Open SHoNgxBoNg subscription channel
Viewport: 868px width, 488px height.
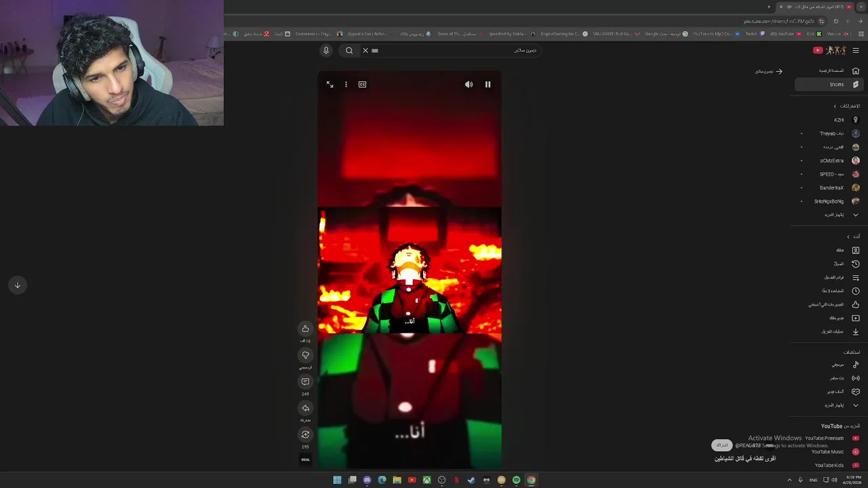click(831, 201)
